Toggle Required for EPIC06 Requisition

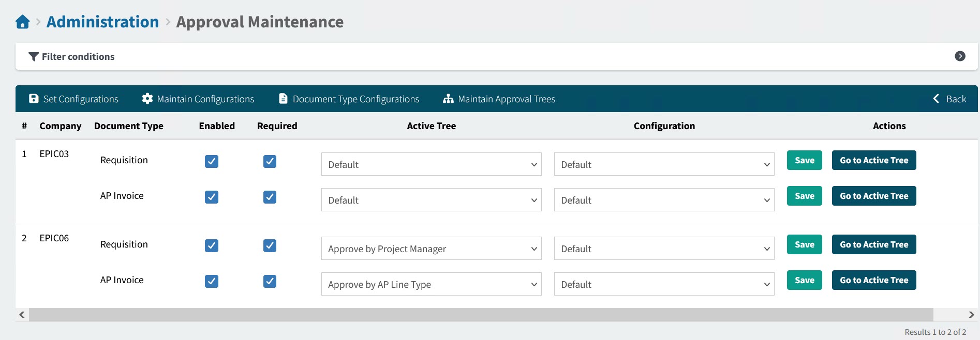(270, 245)
